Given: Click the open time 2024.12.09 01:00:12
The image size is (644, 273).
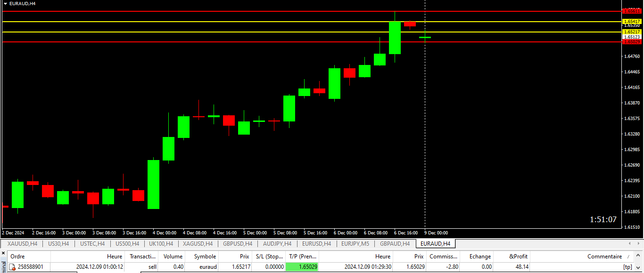Looking at the screenshot, I should [x=99, y=267].
